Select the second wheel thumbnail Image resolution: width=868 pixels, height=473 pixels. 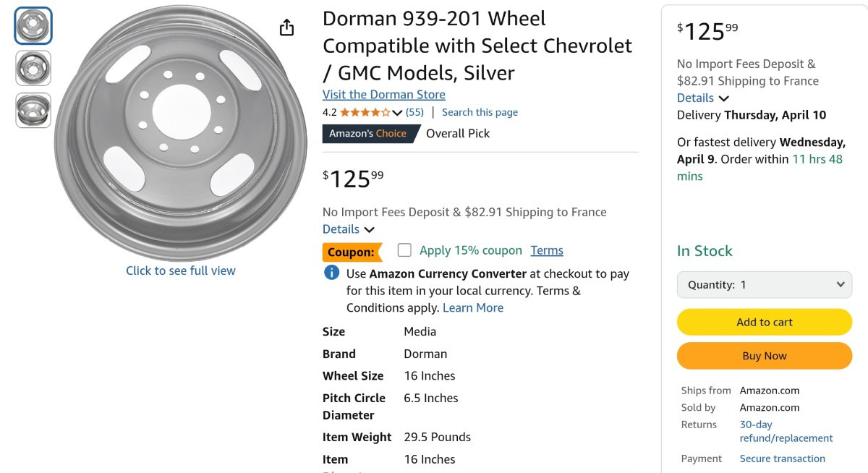tap(33, 68)
